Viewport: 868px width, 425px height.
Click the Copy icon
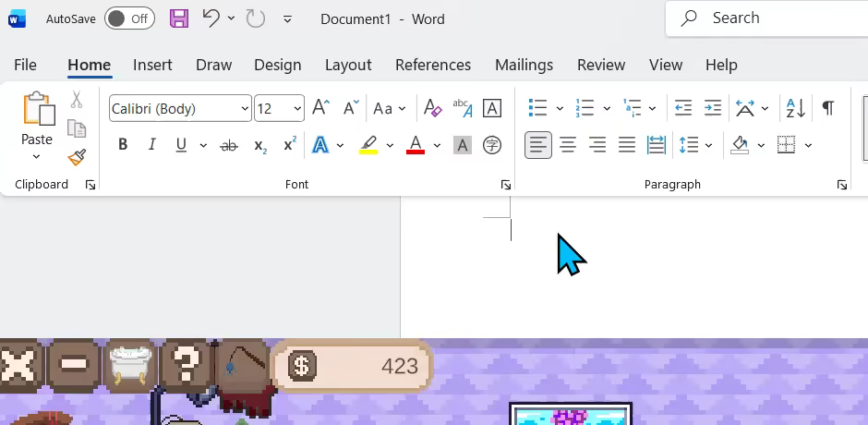coord(77,128)
